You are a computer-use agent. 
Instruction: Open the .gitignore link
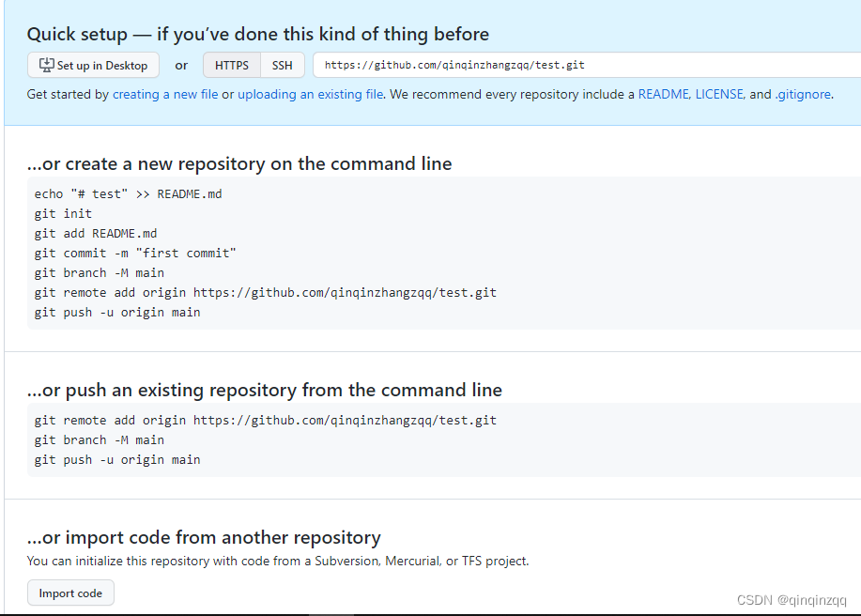(803, 95)
